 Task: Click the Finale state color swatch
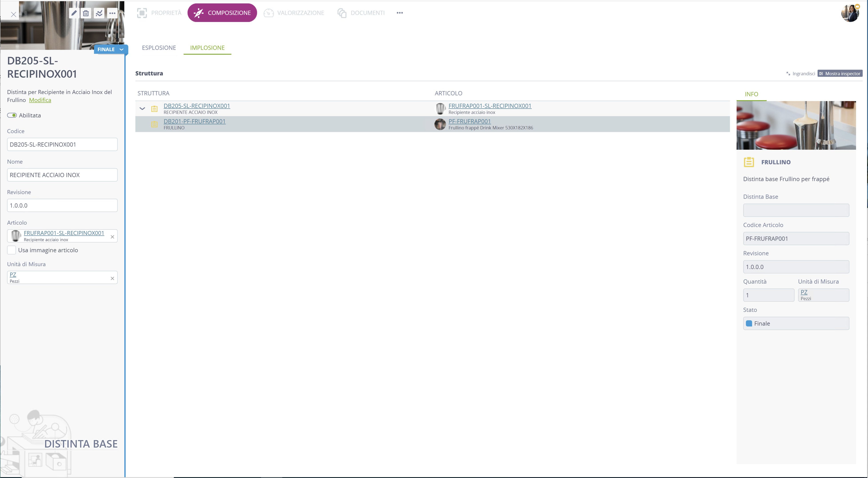click(749, 323)
